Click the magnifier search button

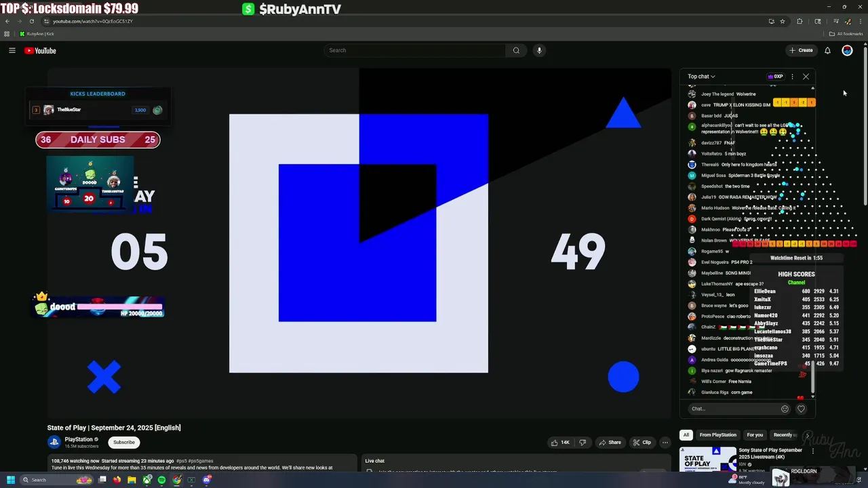[516, 50]
